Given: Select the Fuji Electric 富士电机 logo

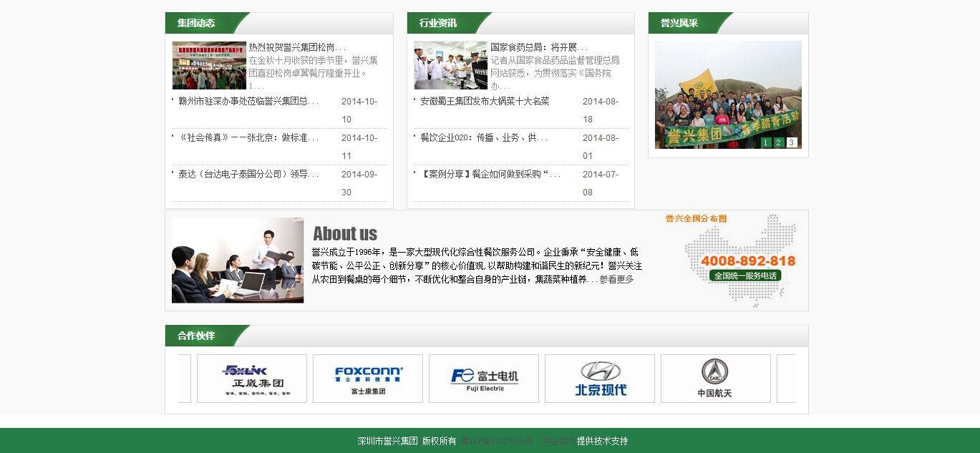Looking at the screenshot, I should [484, 379].
